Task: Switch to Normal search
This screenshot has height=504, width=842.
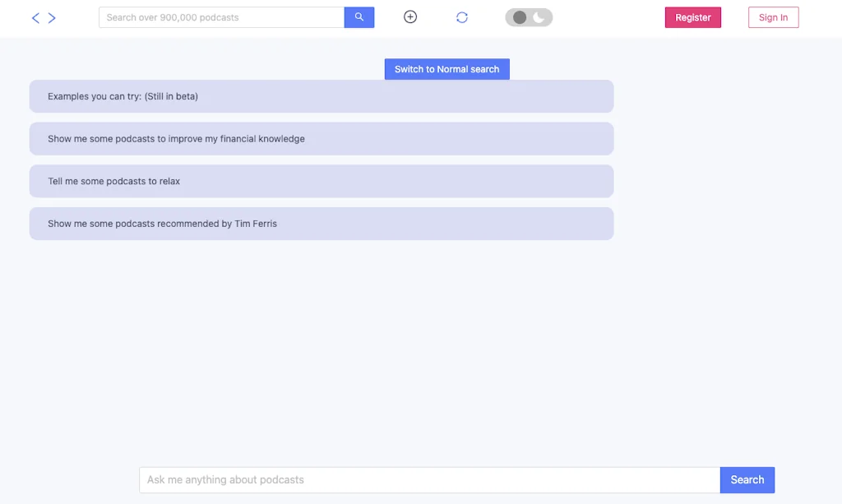Action: [446, 69]
